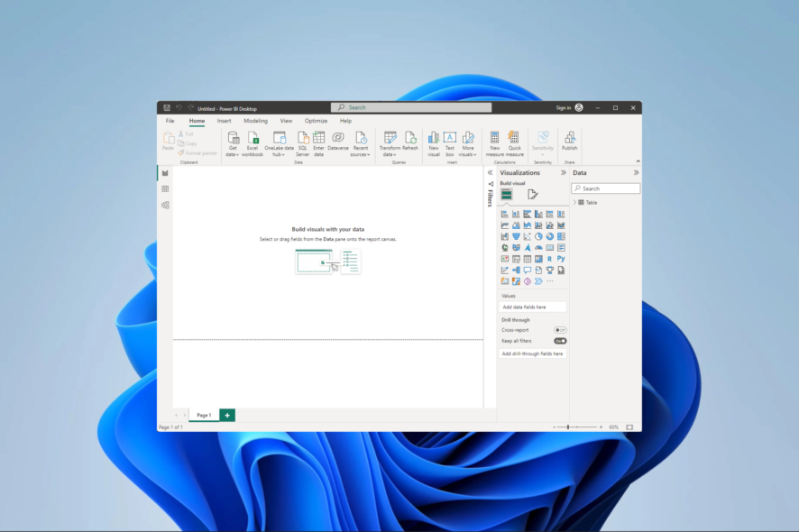This screenshot has width=799, height=532.
Task: Choose the stacked bar chart visual
Action: click(x=504, y=214)
